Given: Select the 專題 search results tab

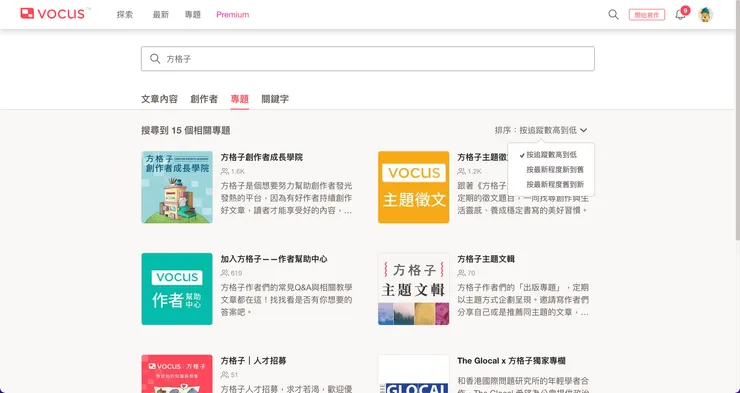Looking at the screenshot, I should pyautogui.click(x=240, y=99).
